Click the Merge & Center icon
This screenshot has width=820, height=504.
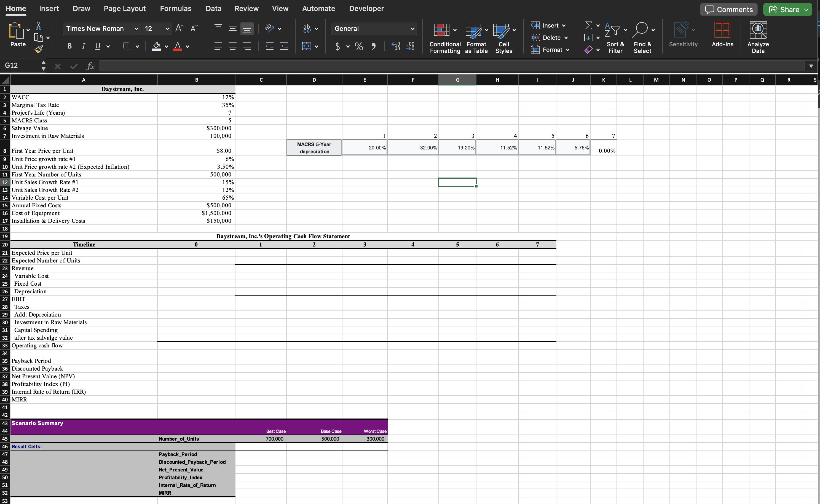306,46
